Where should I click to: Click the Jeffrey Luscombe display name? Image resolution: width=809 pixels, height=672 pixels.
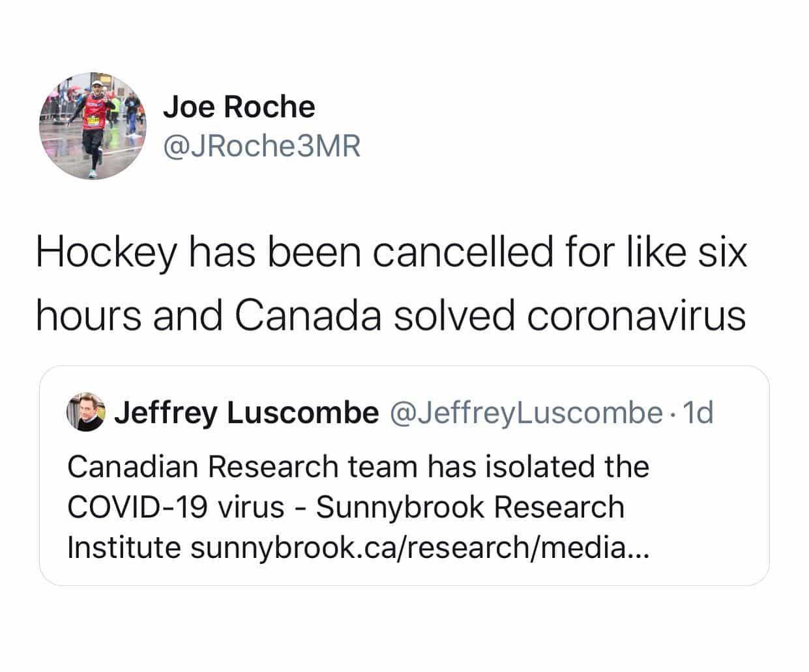[246, 412]
